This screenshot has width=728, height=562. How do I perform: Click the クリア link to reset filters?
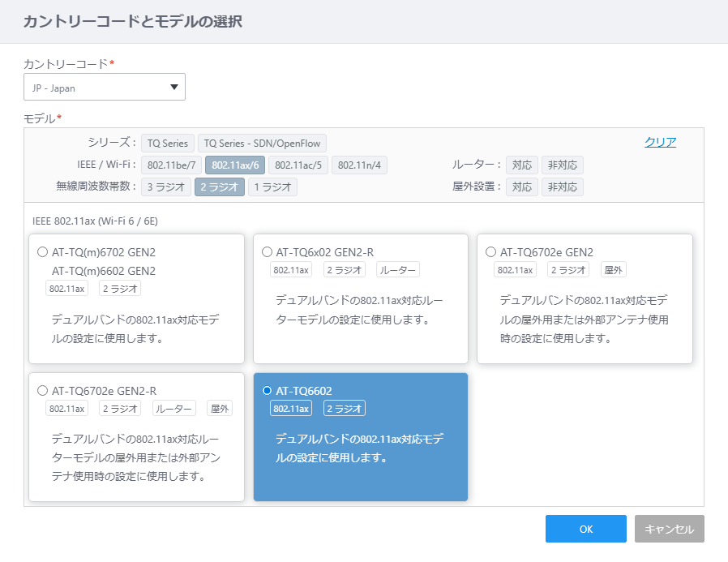660,142
